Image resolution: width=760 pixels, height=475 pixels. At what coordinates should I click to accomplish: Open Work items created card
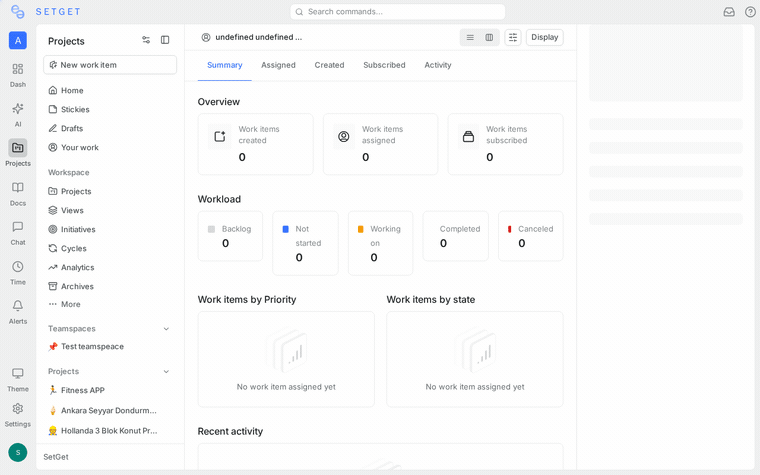[x=255, y=144]
